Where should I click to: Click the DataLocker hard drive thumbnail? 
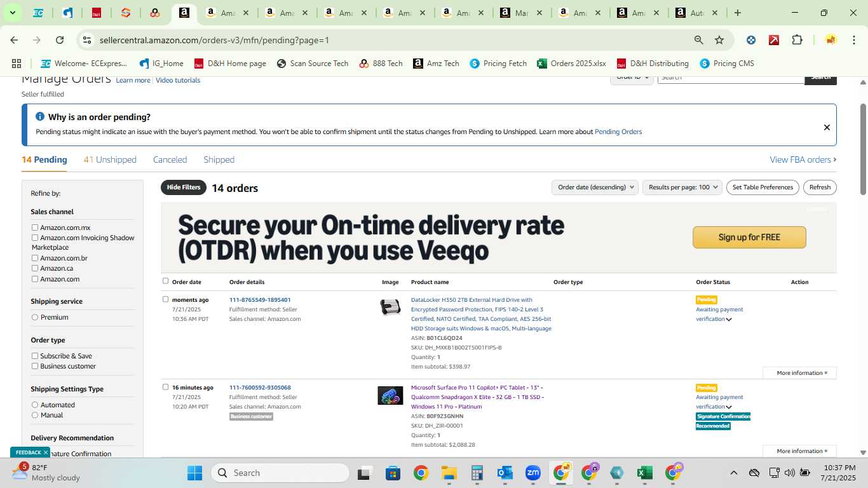coord(390,308)
